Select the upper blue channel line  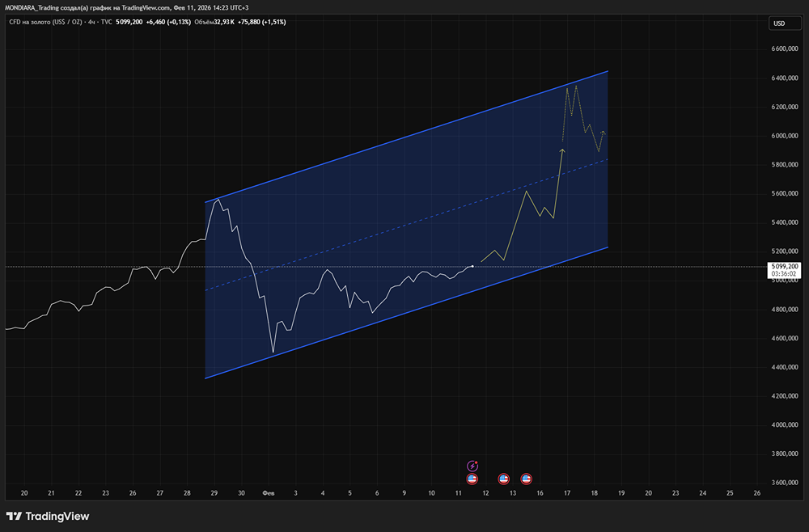click(404, 137)
